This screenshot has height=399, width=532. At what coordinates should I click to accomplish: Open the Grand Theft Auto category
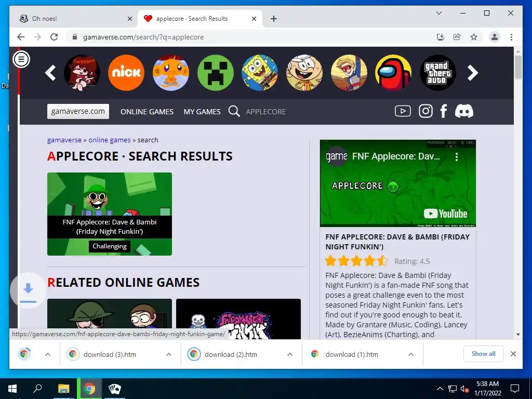(437, 73)
